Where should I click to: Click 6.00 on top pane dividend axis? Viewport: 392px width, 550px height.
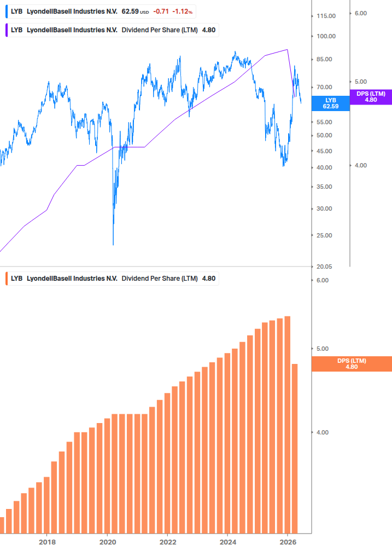pos(361,13)
